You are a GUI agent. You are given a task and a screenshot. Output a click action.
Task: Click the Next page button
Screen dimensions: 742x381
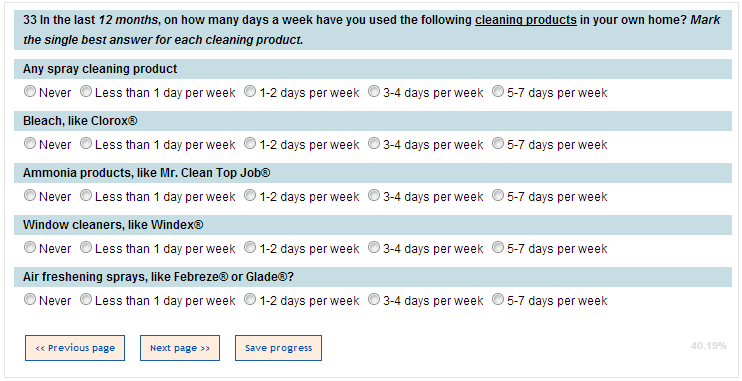pos(180,348)
